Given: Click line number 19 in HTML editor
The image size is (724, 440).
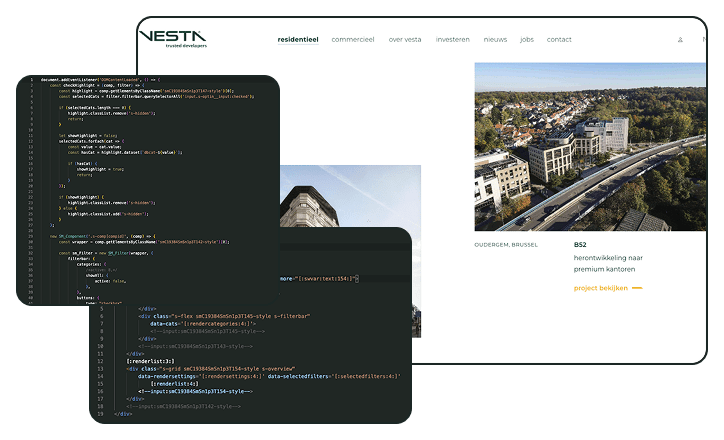Looking at the screenshot, I should click(101, 414).
